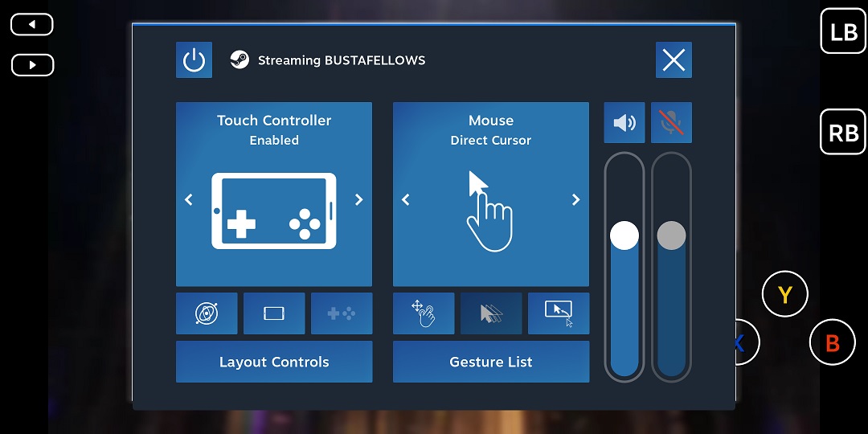Toggle the gyro orbit icon button
868x434 pixels.
207,313
